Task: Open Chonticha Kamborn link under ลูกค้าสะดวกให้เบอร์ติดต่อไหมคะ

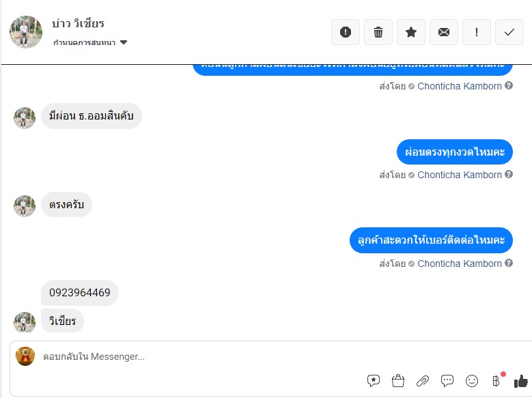Action: pyautogui.click(x=460, y=264)
